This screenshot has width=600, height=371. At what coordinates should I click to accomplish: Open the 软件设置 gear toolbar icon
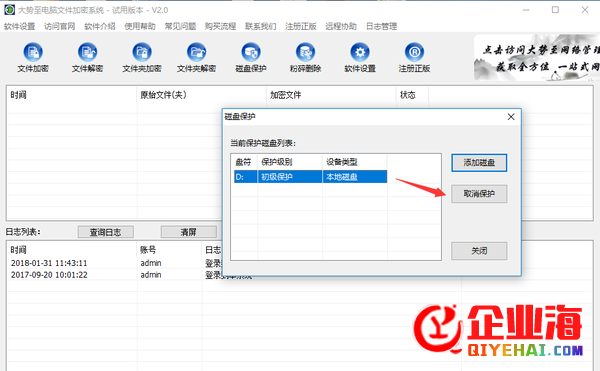[x=360, y=57]
